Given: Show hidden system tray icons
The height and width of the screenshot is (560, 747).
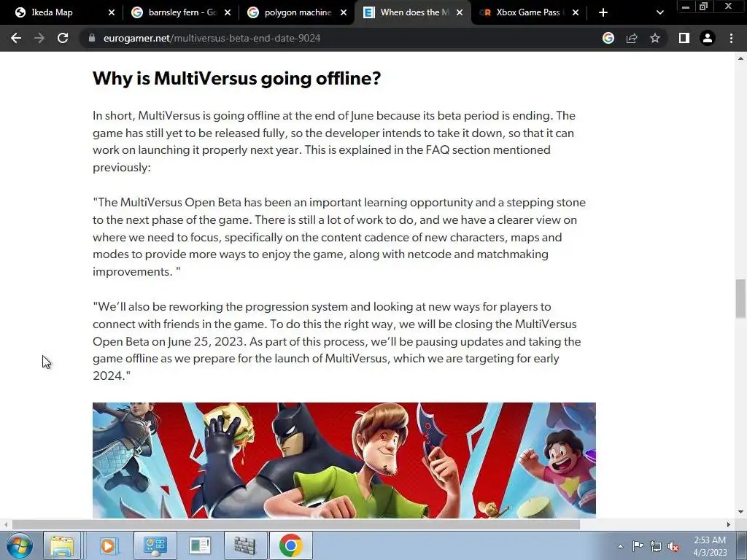Looking at the screenshot, I should [620, 546].
